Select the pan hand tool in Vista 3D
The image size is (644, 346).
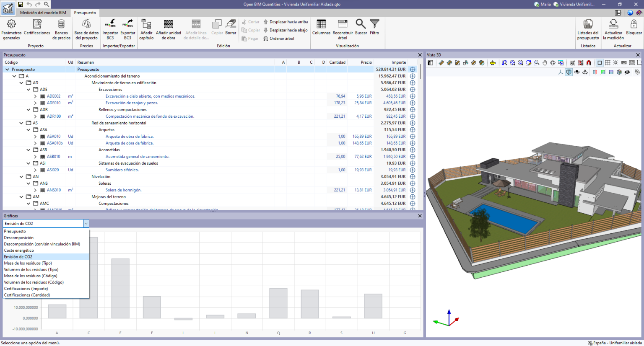click(545, 63)
